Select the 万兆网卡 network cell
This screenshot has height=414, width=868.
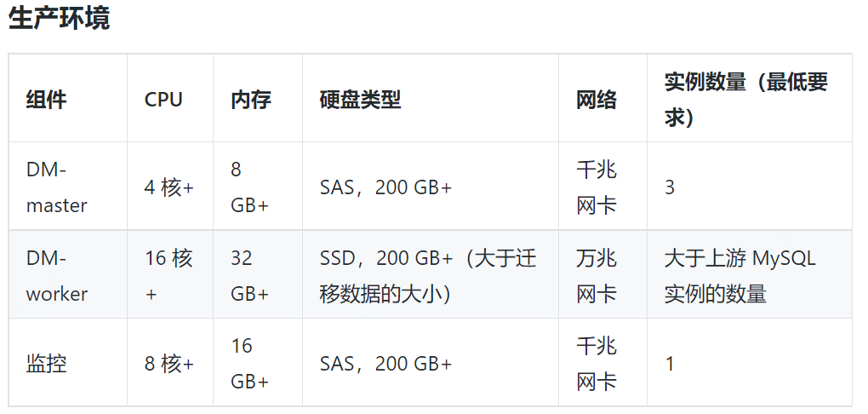pos(597,276)
